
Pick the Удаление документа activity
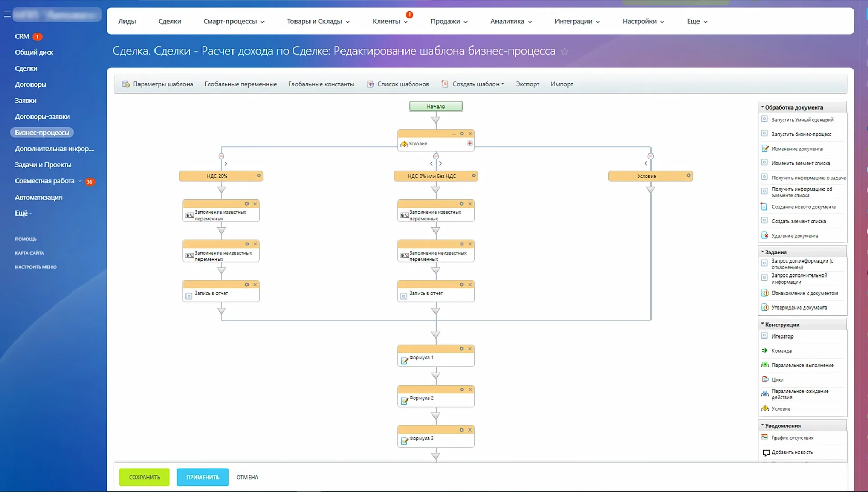795,236
